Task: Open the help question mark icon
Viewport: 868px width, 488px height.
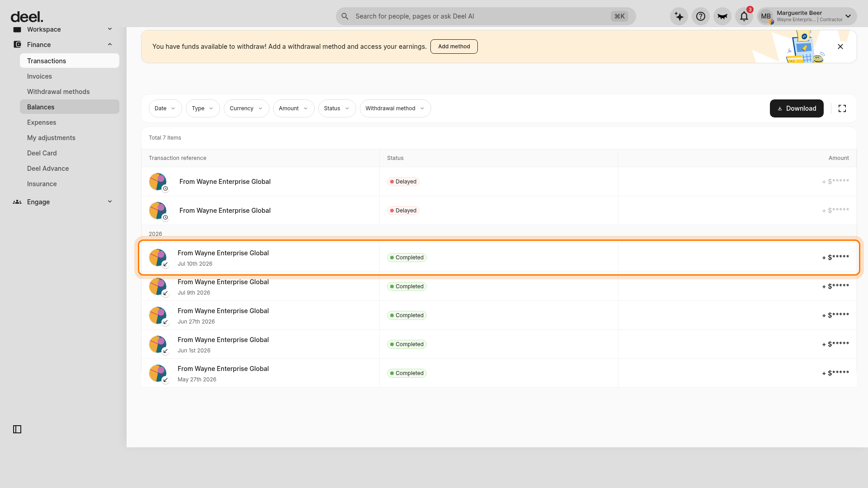Action: (x=701, y=16)
